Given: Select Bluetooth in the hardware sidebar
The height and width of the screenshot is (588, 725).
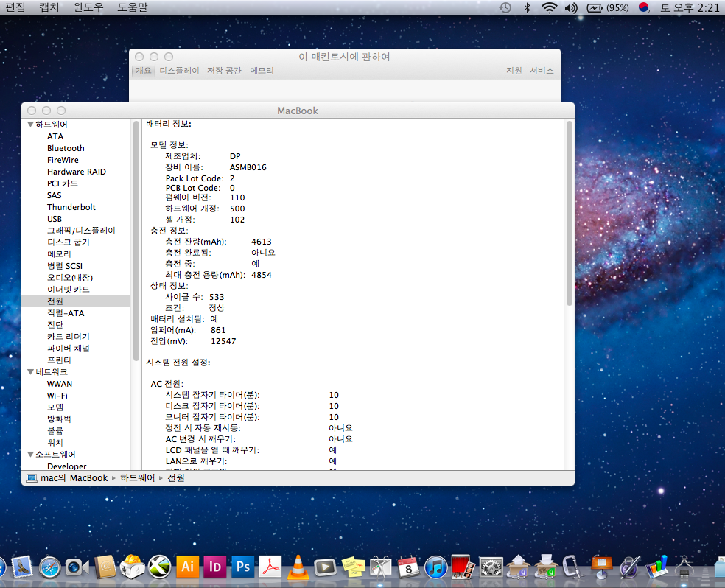Looking at the screenshot, I should point(66,148).
